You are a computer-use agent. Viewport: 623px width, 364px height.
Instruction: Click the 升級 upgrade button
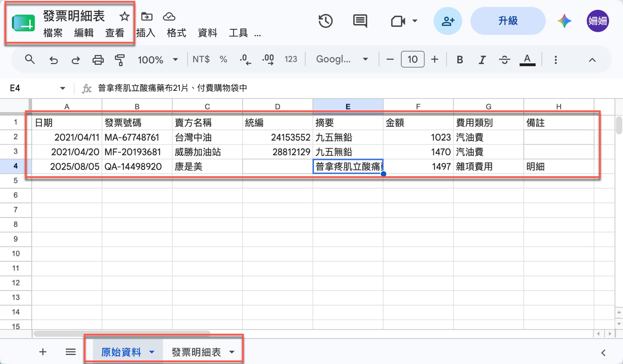[508, 21]
